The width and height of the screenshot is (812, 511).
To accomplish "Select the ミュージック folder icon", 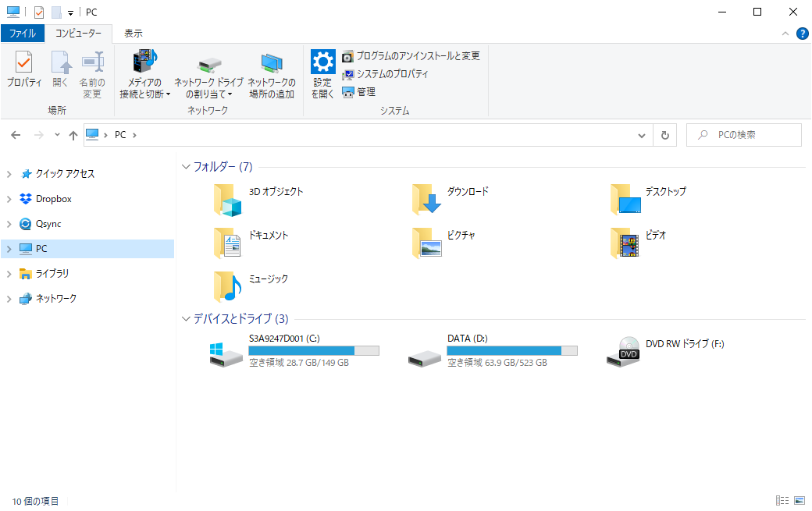I will 227,286.
